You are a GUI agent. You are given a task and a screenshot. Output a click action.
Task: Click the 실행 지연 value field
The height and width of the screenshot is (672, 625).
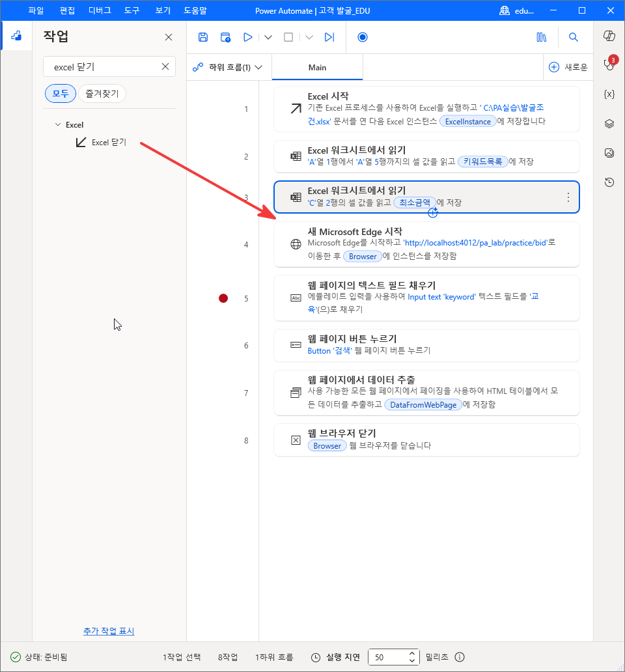pos(387,657)
